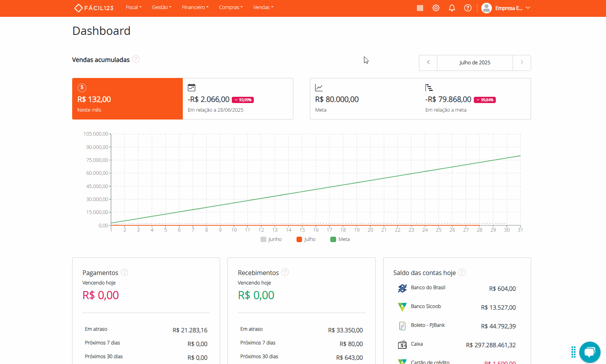The height and width of the screenshot is (364, 606).
Task: Open Empresa account dropdown arrow
Action: (x=528, y=8)
